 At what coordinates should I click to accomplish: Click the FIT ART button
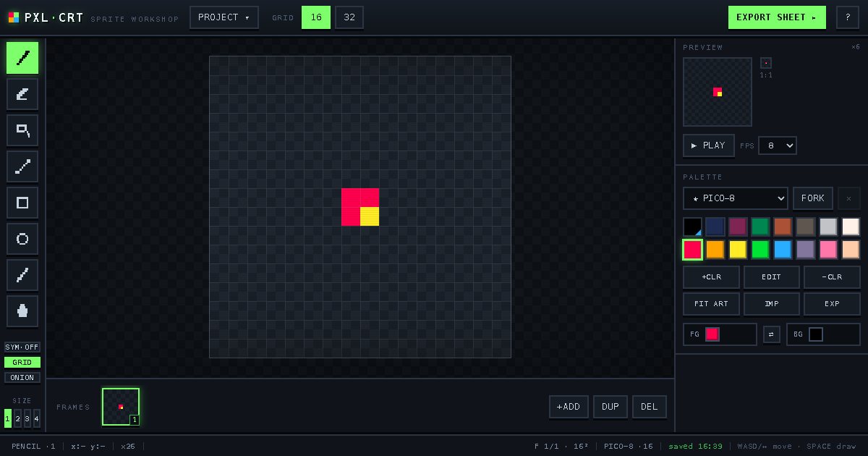(x=712, y=304)
